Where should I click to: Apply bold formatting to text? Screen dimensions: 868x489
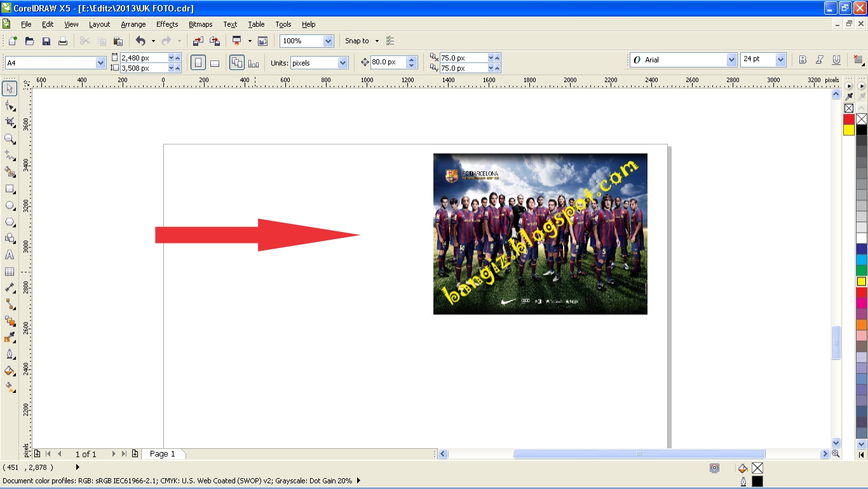(803, 59)
